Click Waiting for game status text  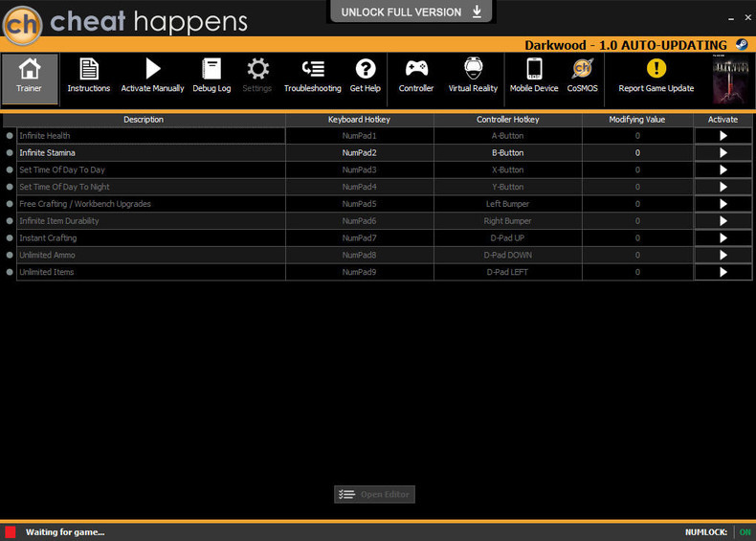coord(65,532)
